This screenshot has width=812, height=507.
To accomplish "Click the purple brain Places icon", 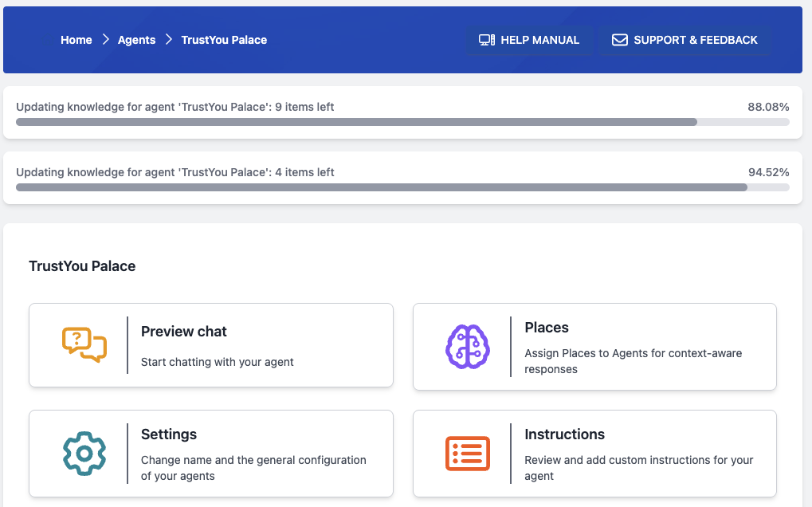I will [468, 347].
